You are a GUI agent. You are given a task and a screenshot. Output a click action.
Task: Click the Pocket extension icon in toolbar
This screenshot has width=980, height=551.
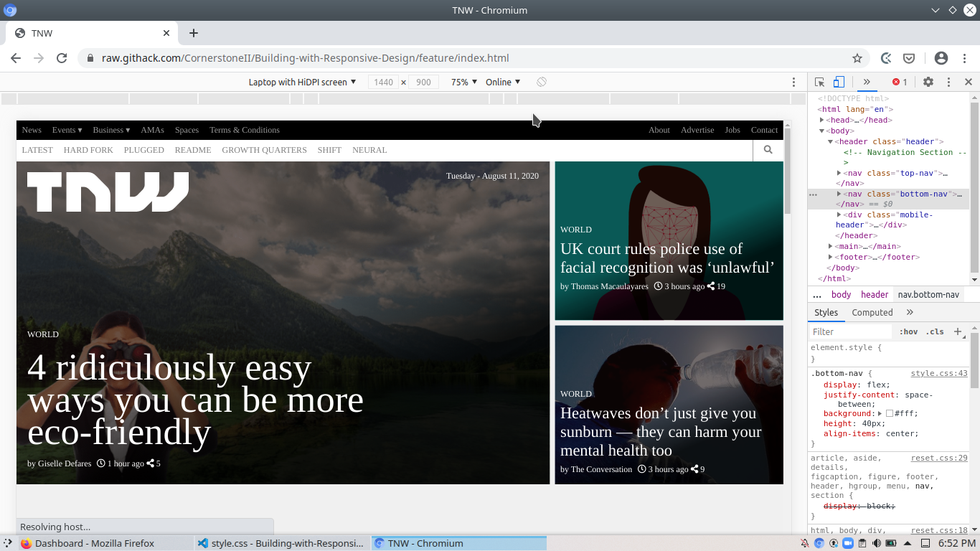[909, 58]
